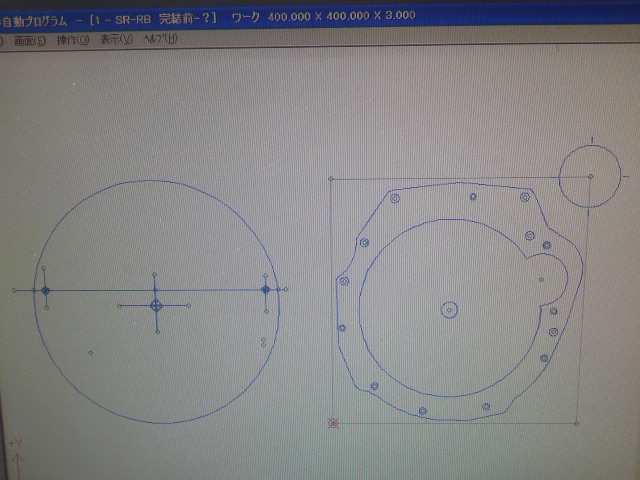Open the 表示(V) menu

point(116,40)
